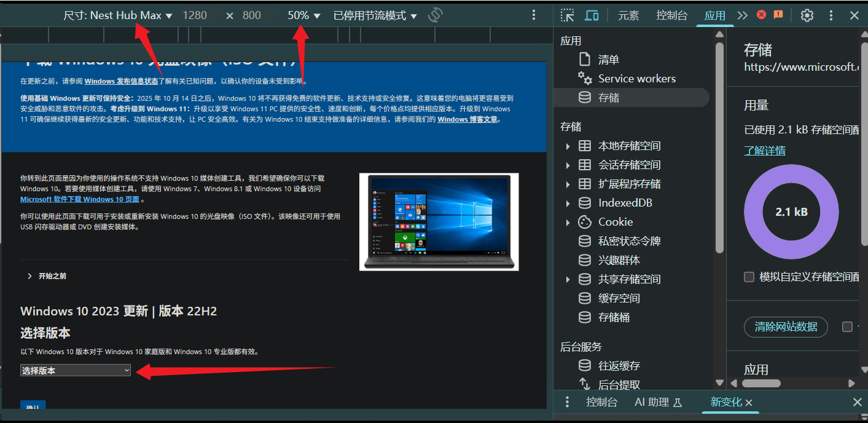Show more DevTools tabs chevron
Image resolution: width=868 pixels, height=423 pixels.
pyautogui.click(x=743, y=15)
